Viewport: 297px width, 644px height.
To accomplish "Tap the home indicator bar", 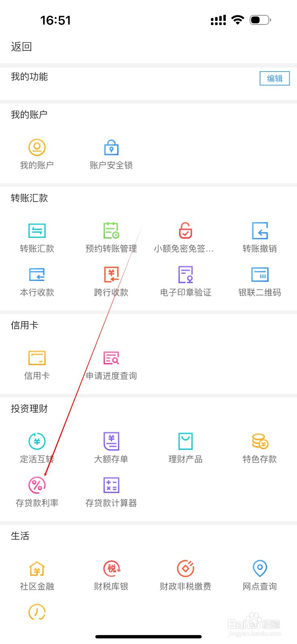I will (x=148, y=637).
